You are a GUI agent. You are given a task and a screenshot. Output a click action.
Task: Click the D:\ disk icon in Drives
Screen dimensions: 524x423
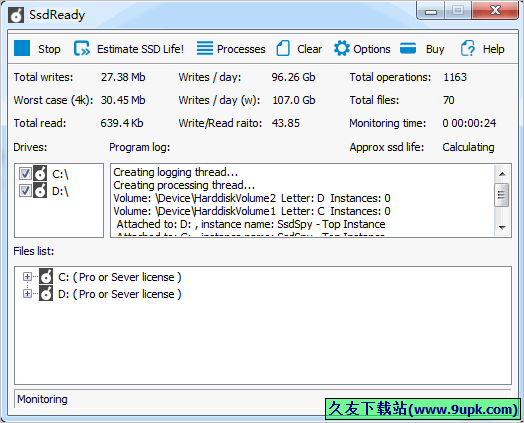[x=40, y=190]
